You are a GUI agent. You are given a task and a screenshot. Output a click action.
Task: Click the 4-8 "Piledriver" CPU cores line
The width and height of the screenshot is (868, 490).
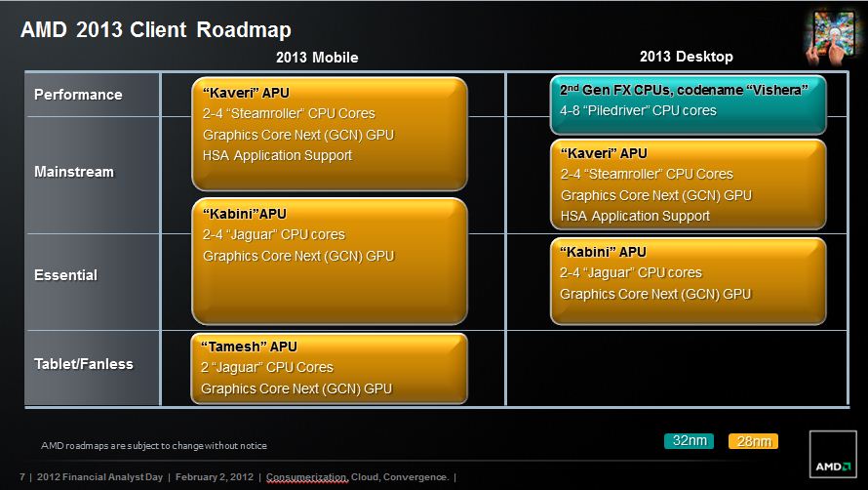click(x=638, y=111)
